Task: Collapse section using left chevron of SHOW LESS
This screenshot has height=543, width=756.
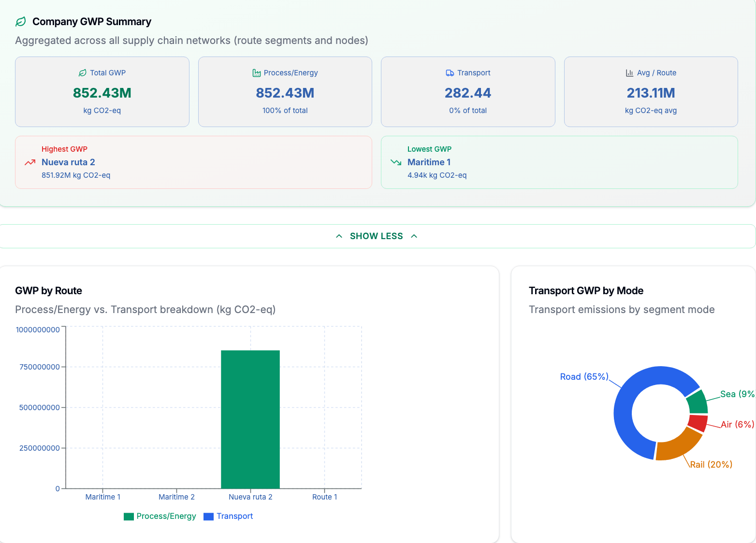Action: pyautogui.click(x=339, y=236)
